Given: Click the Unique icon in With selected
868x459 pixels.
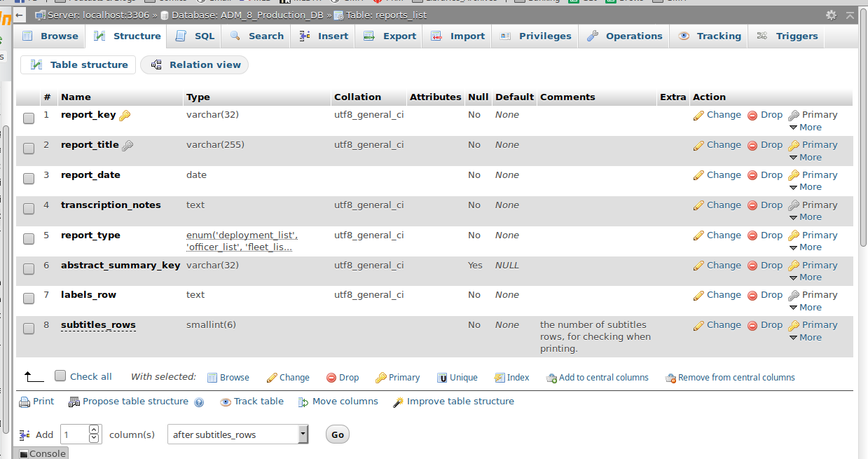Looking at the screenshot, I should [x=442, y=378].
